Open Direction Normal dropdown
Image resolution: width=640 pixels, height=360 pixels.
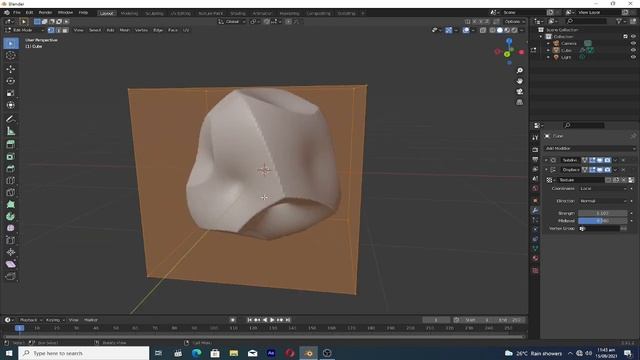[602, 201]
